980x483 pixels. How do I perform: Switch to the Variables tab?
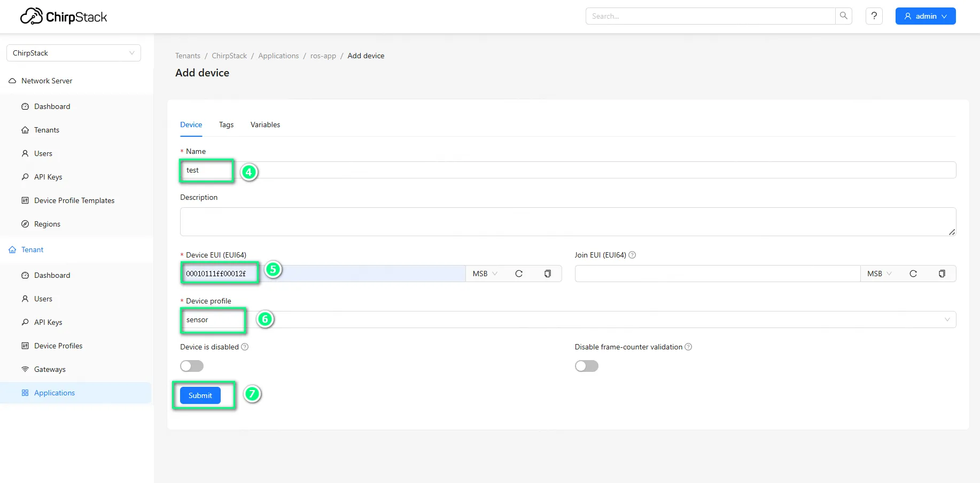265,124
